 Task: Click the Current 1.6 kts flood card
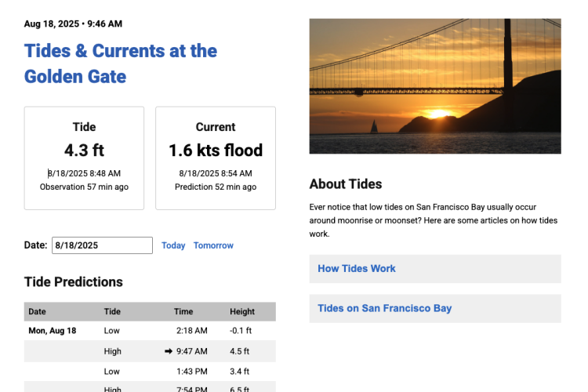tap(216, 158)
